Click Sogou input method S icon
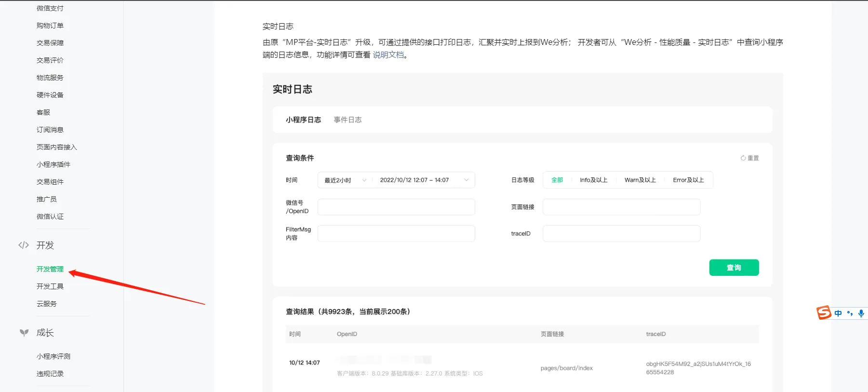 coord(824,312)
